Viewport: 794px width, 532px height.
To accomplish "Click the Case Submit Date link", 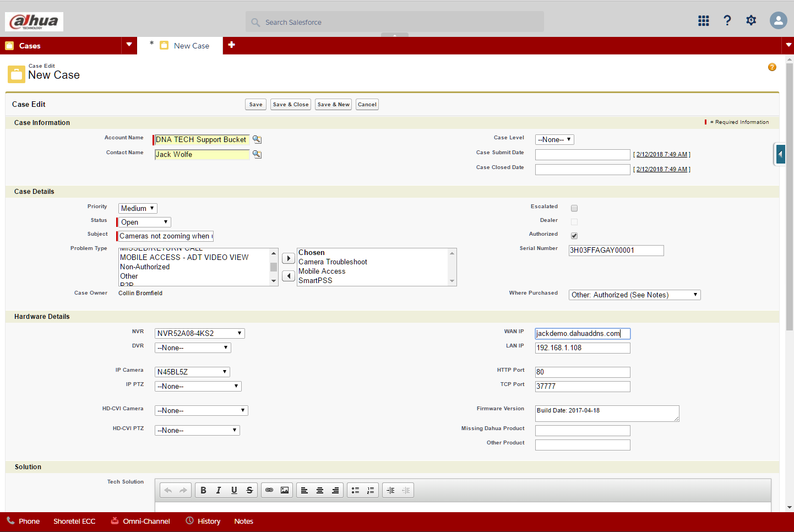I will (x=661, y=155).
